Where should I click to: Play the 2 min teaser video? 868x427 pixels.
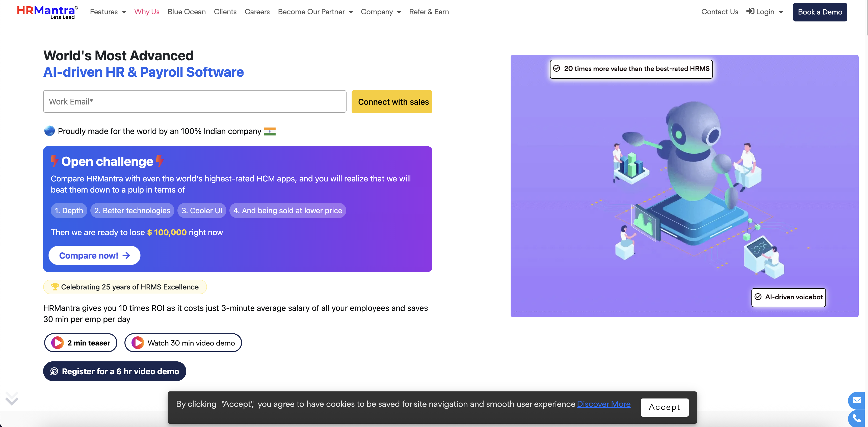pyautogui.click(x=81, y=343)
